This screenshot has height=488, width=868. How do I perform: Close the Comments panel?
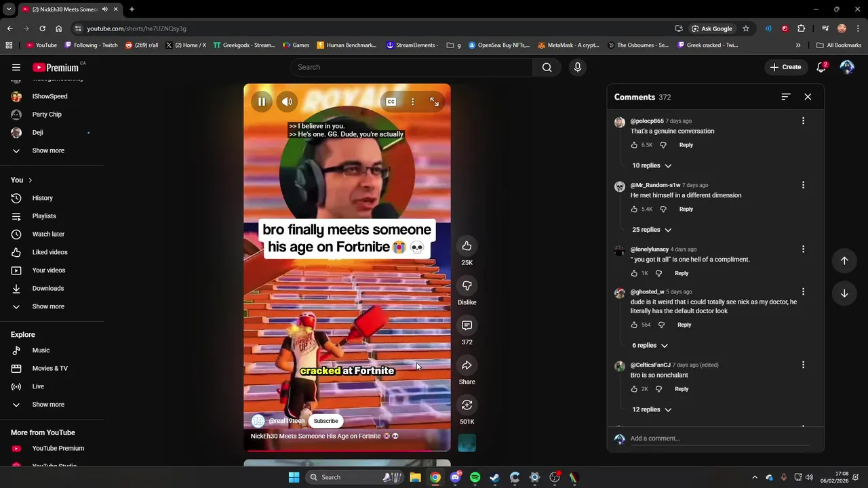808,97
